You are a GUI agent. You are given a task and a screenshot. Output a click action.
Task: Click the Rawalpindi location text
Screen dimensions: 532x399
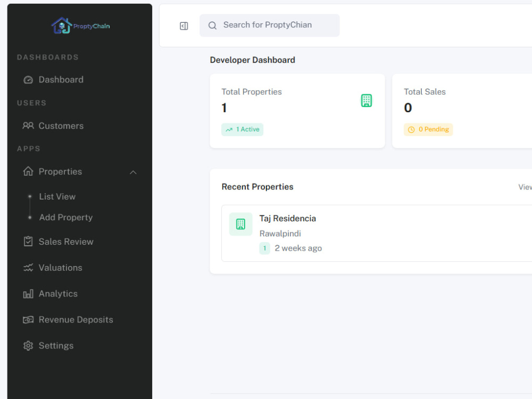pos(280,234)
